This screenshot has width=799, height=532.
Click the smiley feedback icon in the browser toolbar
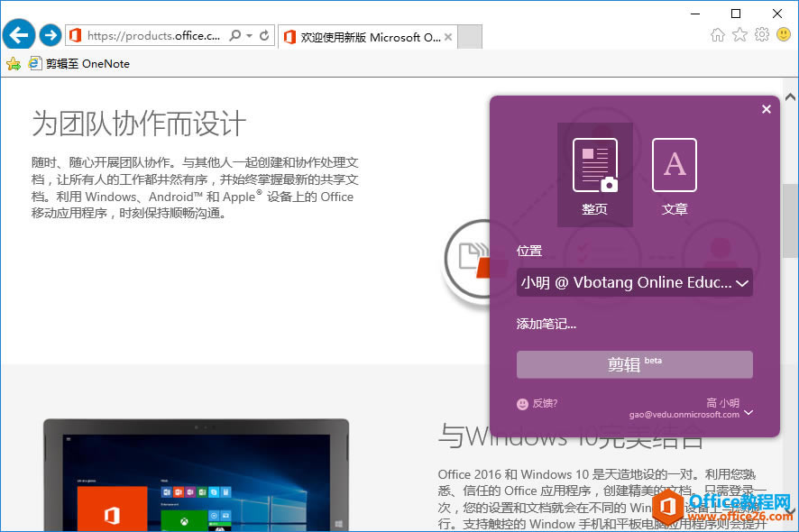782,34
